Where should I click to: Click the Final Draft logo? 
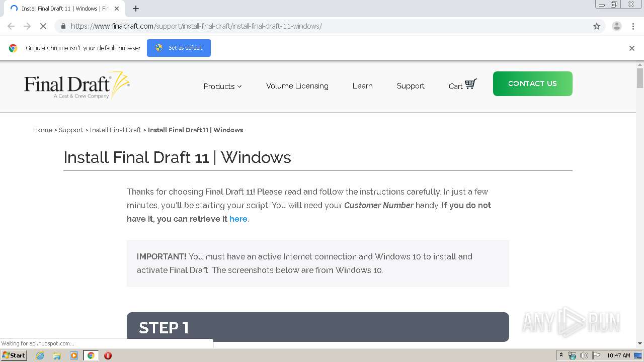77,85
